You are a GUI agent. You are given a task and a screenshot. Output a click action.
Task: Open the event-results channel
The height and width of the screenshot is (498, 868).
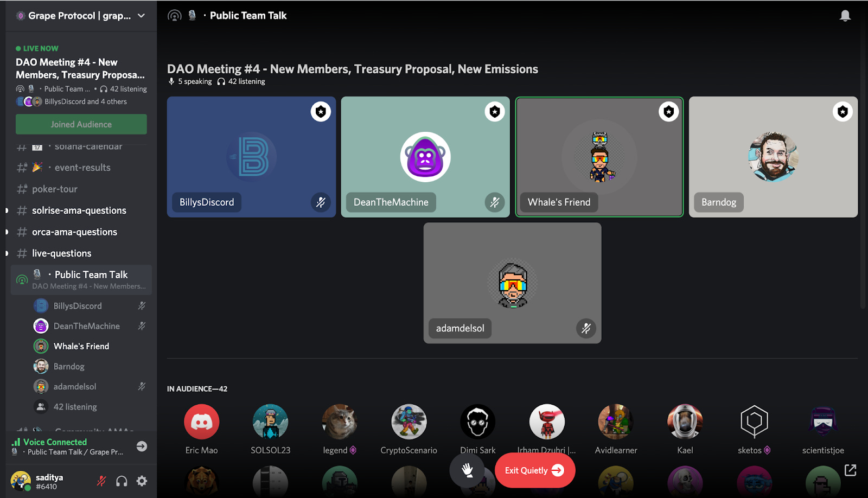(81, 168)
